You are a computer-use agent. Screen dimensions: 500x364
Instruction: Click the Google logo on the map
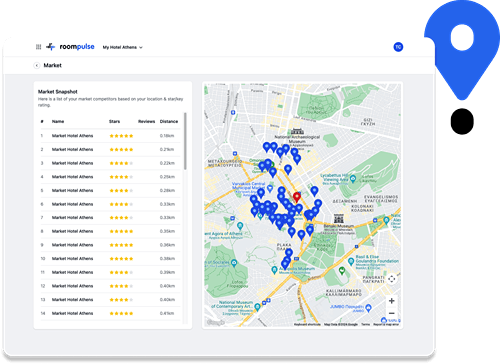215,322
